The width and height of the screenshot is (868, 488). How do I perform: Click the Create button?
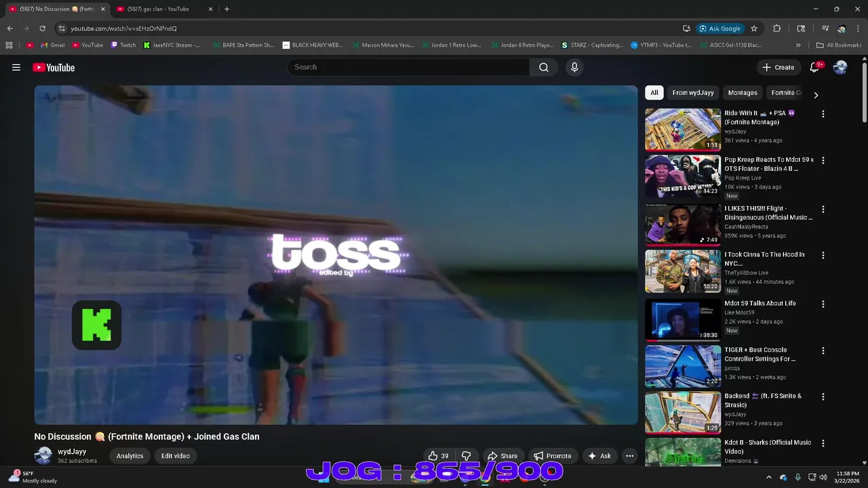[x=778, y=67]
